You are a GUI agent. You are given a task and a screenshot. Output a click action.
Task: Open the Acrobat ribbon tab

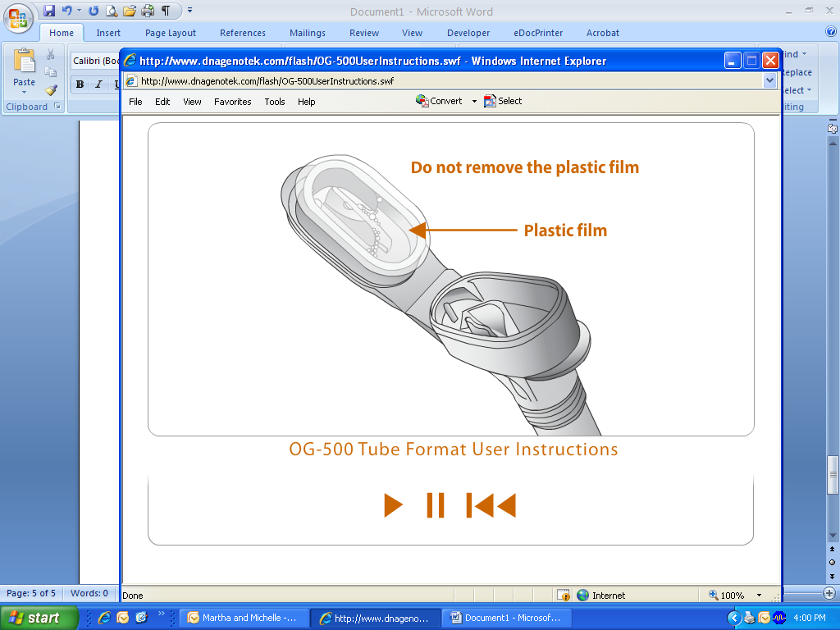603,33
